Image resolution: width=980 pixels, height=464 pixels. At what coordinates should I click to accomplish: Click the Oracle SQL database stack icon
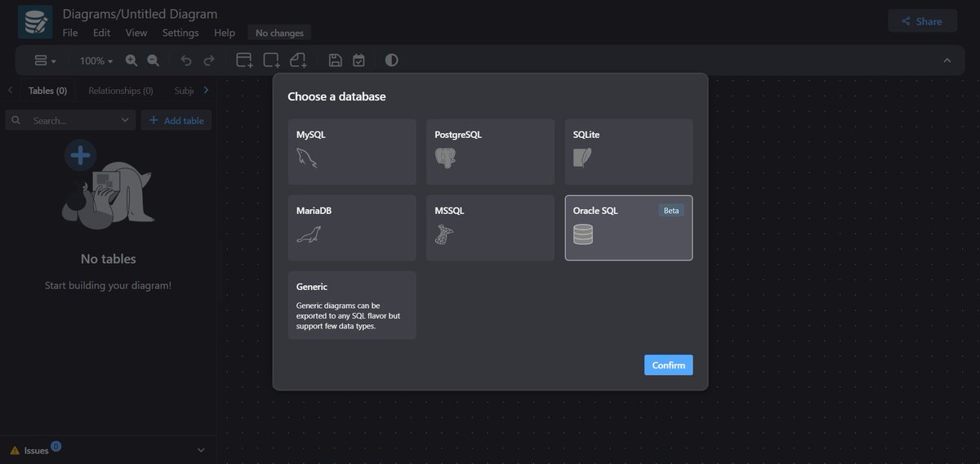point(583,234)
